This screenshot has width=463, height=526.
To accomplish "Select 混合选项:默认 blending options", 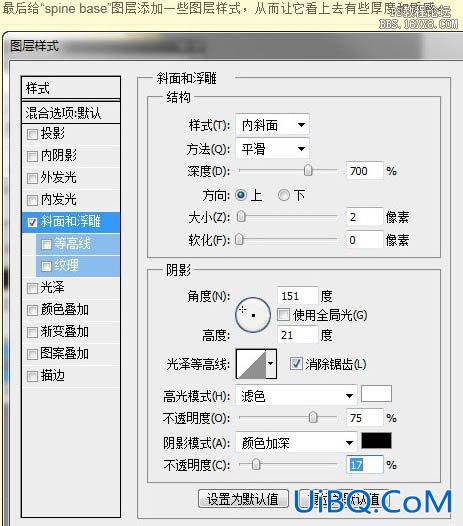I will coord(71,113).
